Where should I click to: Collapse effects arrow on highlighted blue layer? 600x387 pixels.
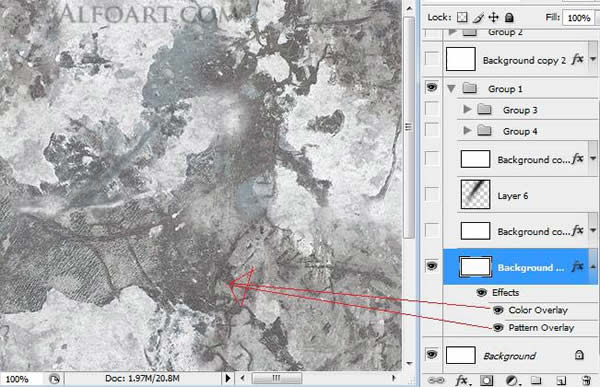(593, 266)
